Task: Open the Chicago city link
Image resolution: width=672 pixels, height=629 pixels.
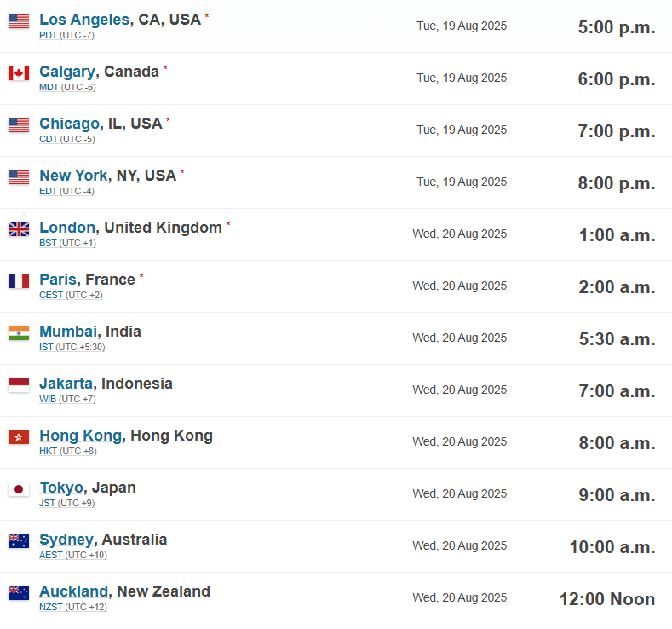Action: tap(70, 124)
